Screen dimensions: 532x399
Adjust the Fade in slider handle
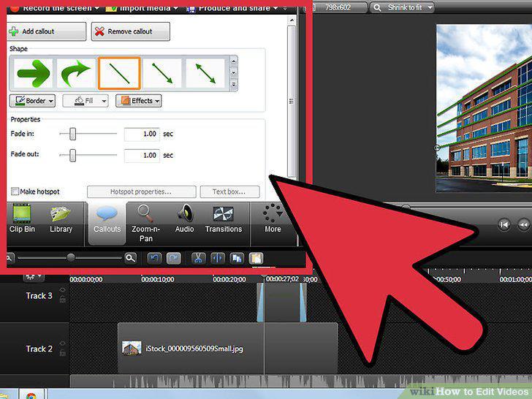[x=72, y=134]
